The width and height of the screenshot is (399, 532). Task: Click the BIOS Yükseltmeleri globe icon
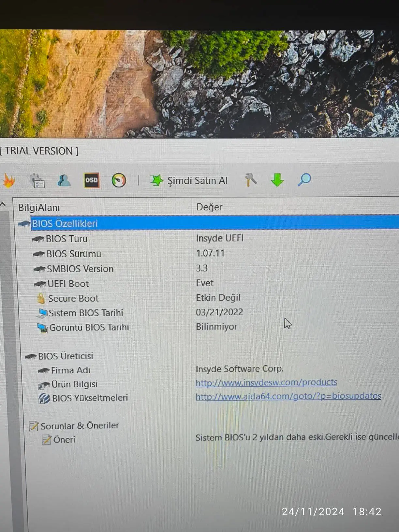pyautogui.click(x=44, y=398)
